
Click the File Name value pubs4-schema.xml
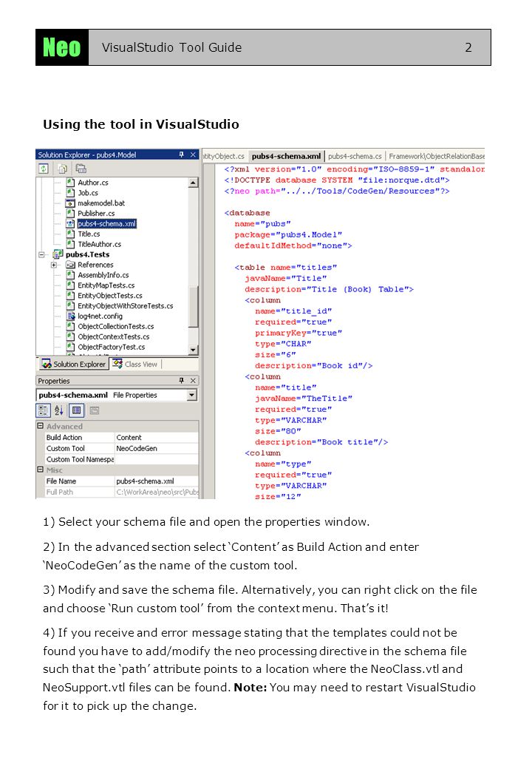pos(156,481)
